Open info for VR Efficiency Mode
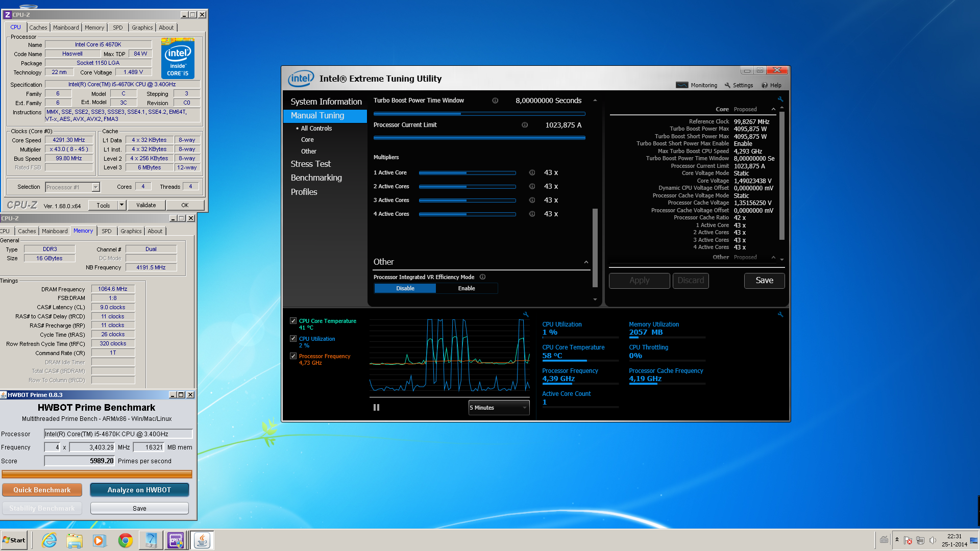Viewport: 980px width, 551px height. tap(482, 277)
